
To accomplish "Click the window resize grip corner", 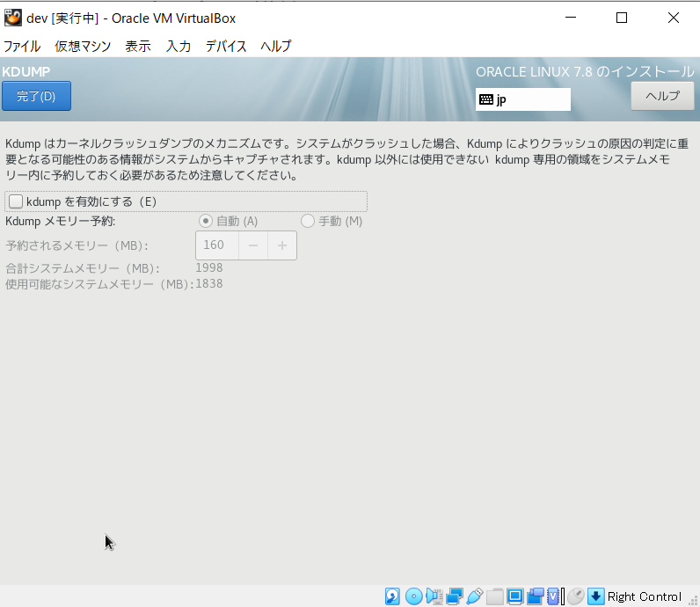I will 693,601.
